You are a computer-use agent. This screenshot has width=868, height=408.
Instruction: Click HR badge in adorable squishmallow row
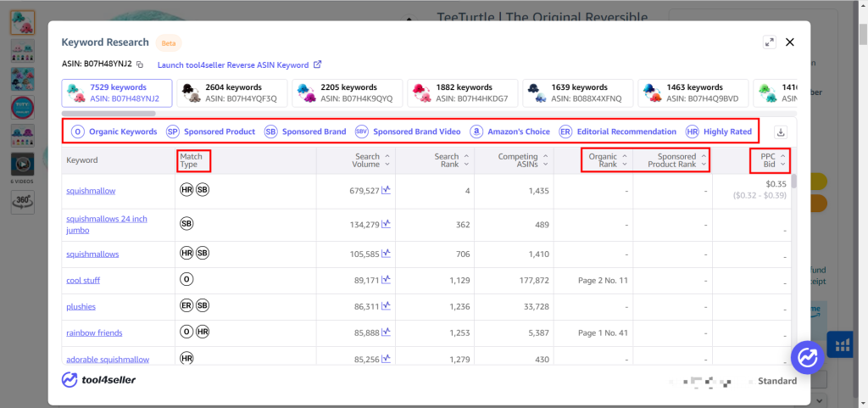pos(186,359)
